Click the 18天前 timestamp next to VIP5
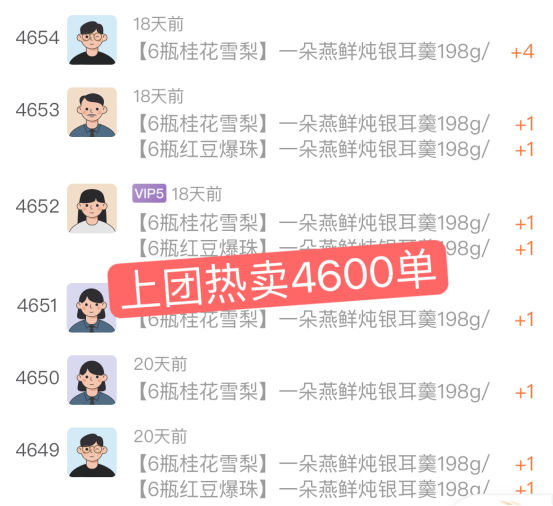Screen dimensions: 553x506 (197, 194)
